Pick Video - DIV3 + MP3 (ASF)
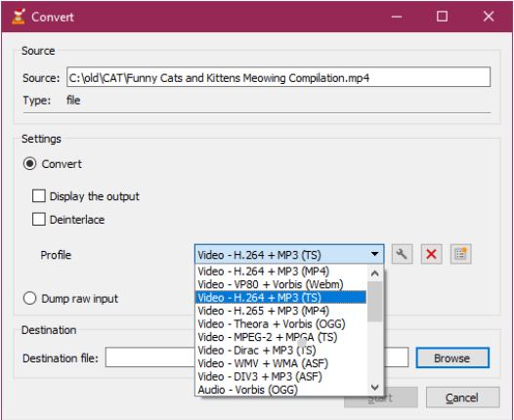514x420 pixels. tap(281, 376)
